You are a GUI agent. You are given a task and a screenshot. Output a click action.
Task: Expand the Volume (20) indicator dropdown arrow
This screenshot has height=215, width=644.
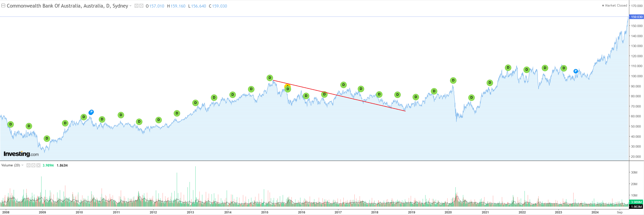tap(22, 165)
